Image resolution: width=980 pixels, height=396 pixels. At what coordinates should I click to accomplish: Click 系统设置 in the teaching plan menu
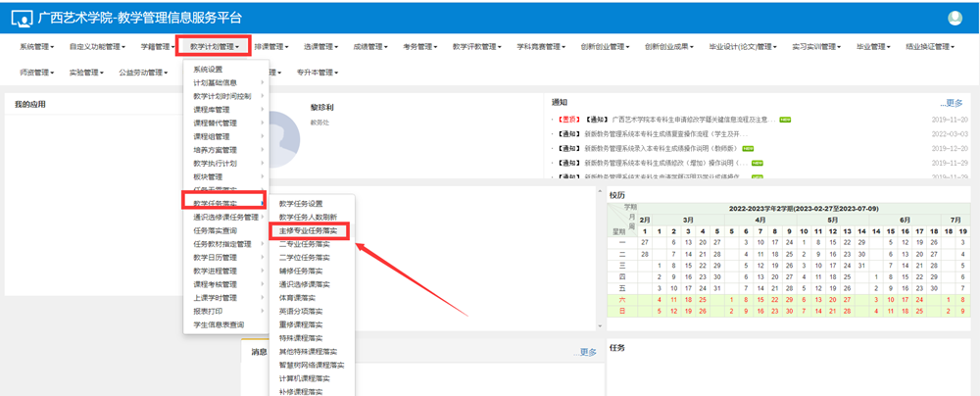pyautogui.click(x=208, y=70)
